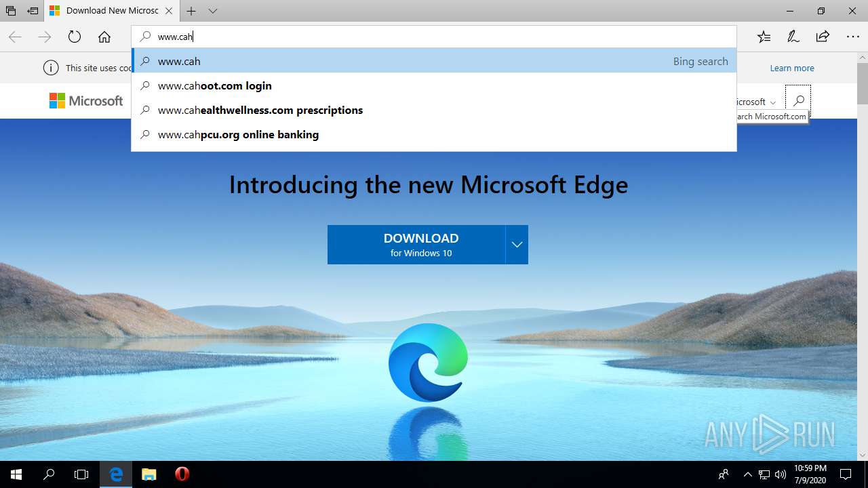
Task: Open Settings and more menu
Action: [x=852, y=37]
